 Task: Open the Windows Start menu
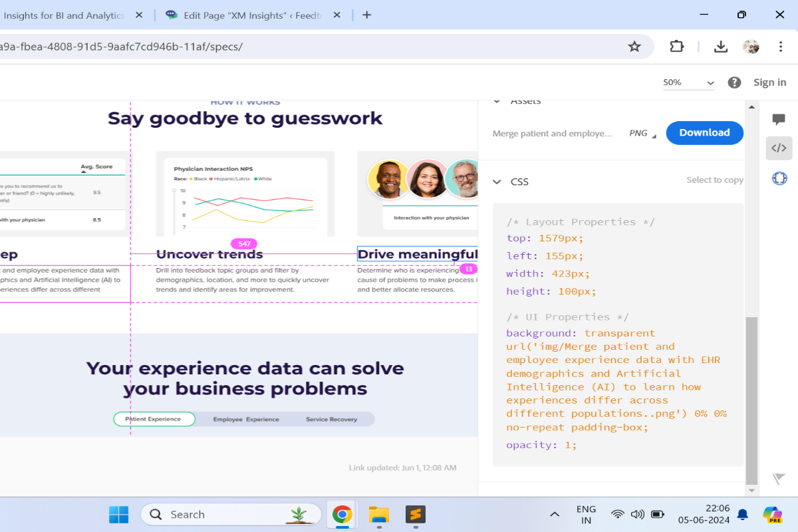pyautogui.click(x=119, y=514)
